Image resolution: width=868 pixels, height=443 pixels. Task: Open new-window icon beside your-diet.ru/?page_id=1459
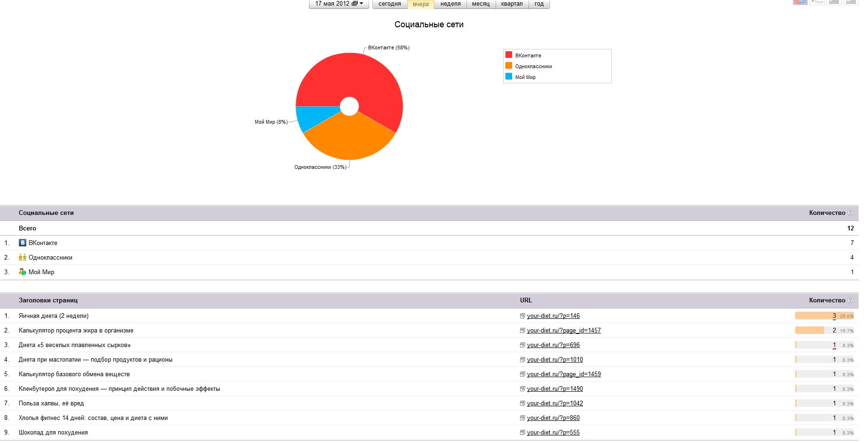[522, 375]
